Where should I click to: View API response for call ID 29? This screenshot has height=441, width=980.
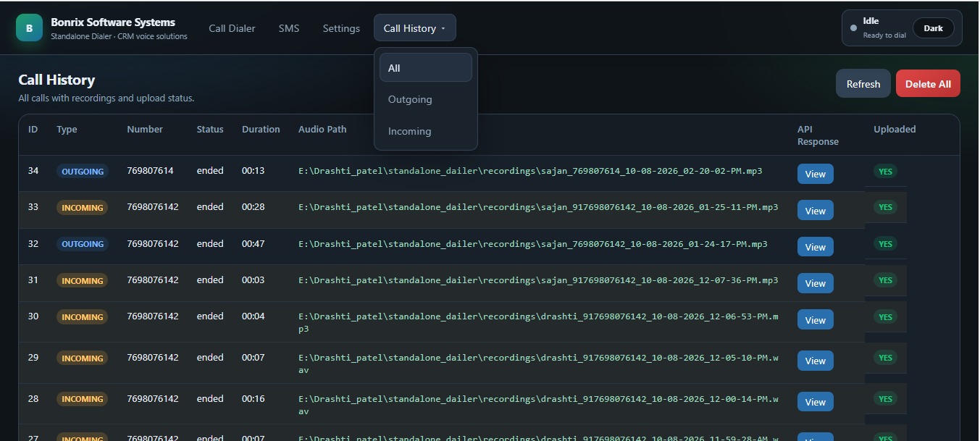point(816,361)
